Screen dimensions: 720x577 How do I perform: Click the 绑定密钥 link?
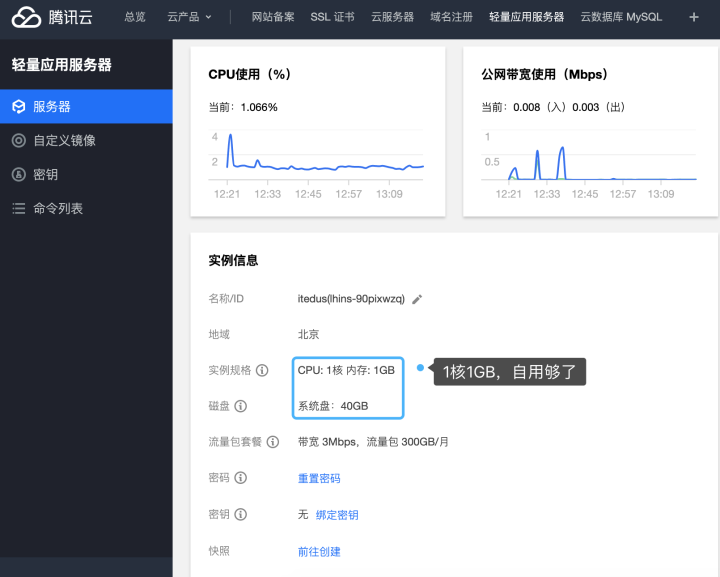337,515
